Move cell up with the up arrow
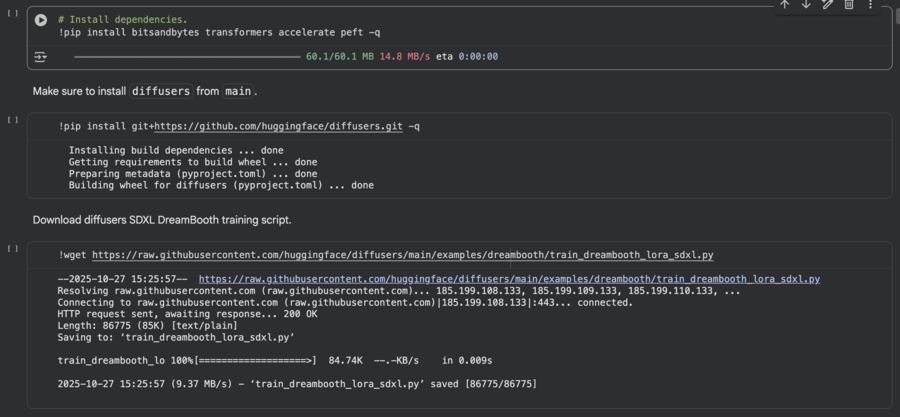Screen dimensions: 900x417 785,5
